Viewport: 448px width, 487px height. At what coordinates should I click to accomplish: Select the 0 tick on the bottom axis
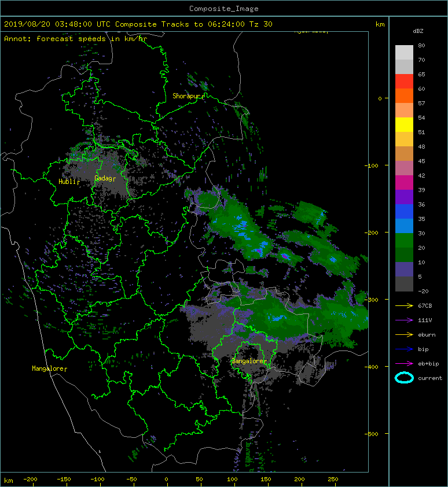click(166, 479)
